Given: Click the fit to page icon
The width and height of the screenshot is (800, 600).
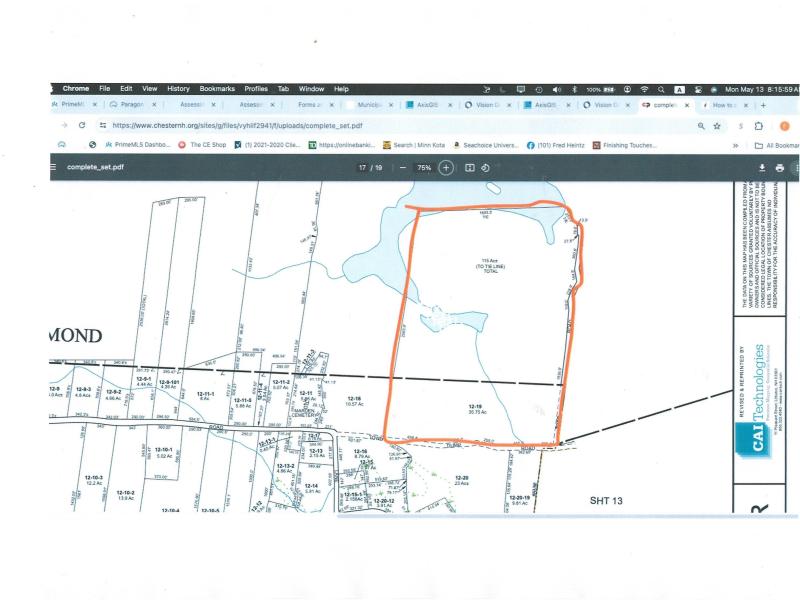Looking at the screenshot, I should pyautogui.click(x=470, y=167).
